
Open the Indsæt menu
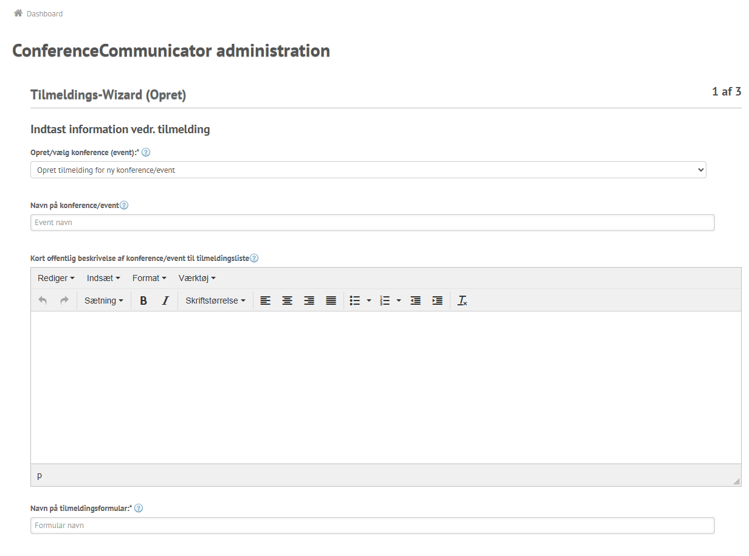pos(103,278)
